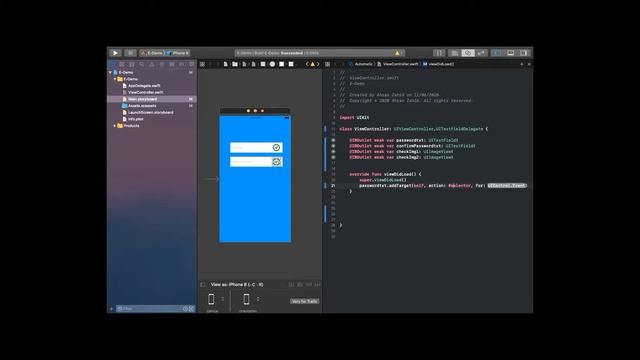
Task: Switch to the standard editor mode
Action: pyautogui.click(x=454, y=53)
